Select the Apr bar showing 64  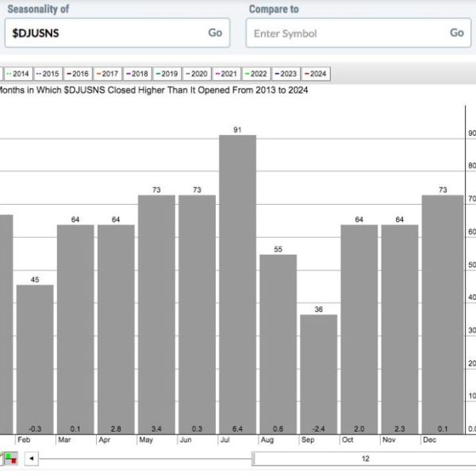116,329
